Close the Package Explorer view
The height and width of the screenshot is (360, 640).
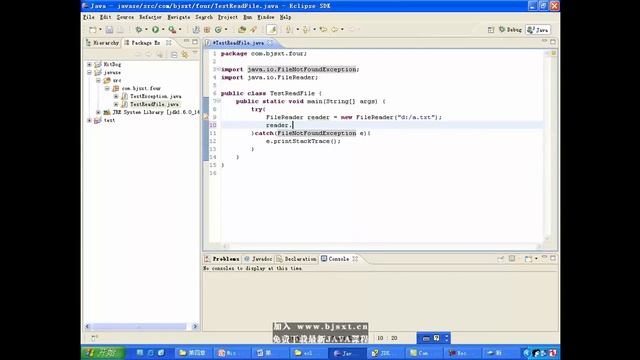click(x=169, y=42)
